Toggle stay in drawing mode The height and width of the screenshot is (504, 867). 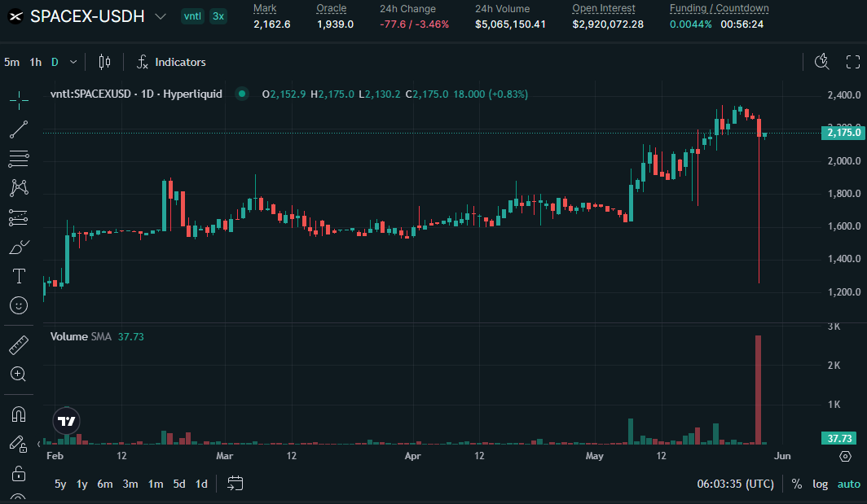(19, 444)
